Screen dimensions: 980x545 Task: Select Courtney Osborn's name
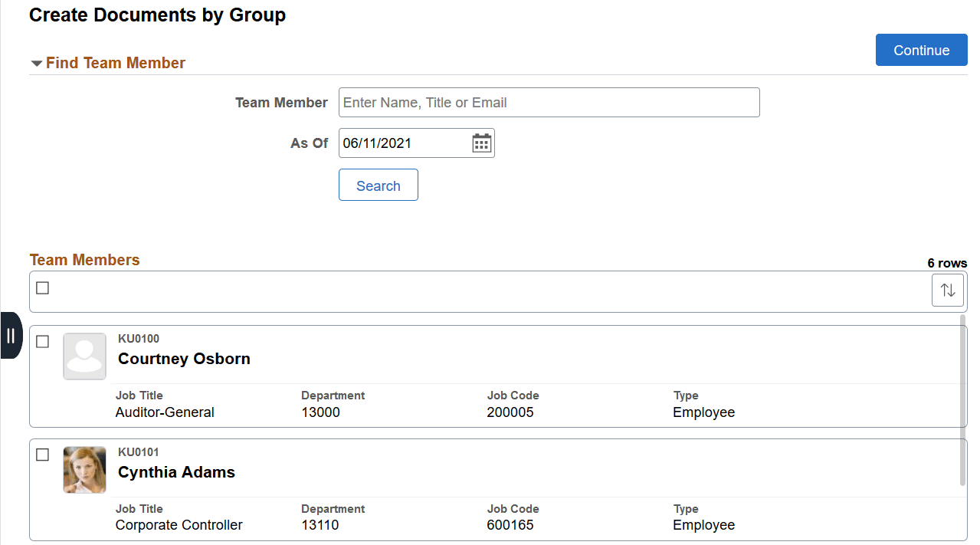[184, 358]
